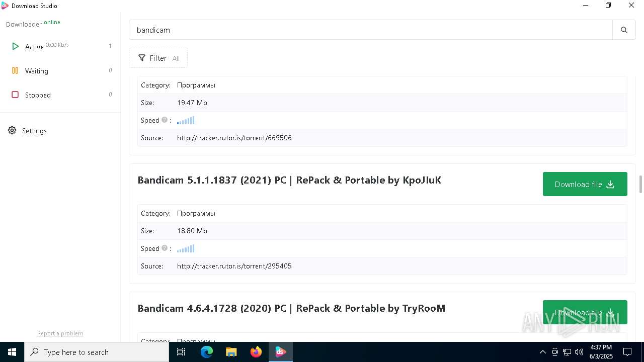Click the 19.47 Mb size value
644x362 pixels.
click(x=192, y=103)
